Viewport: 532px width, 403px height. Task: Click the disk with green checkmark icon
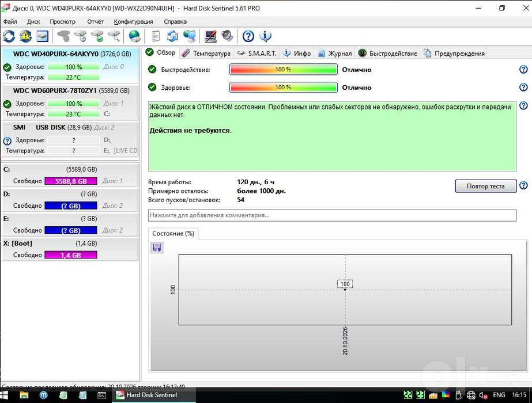[x=97, y=36]
